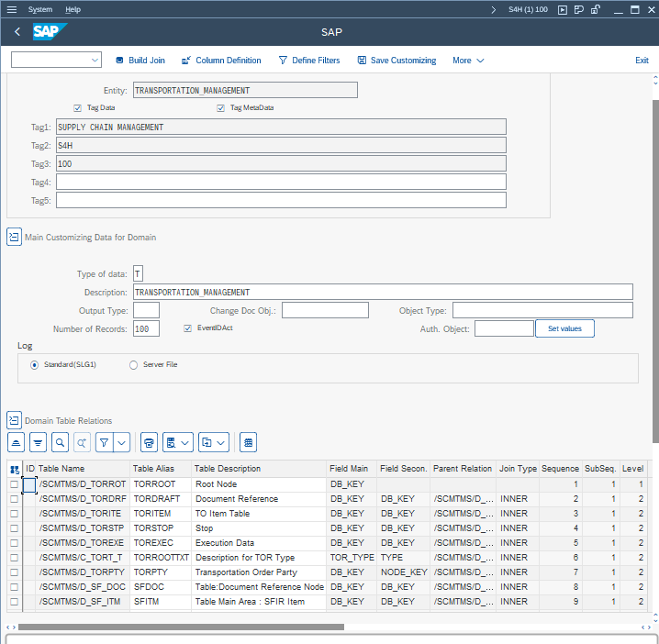This screenshot has width=659, height=644.
Task: Click the Sort Ascending icon in table toolbar
Action: [x=16, y=442]
